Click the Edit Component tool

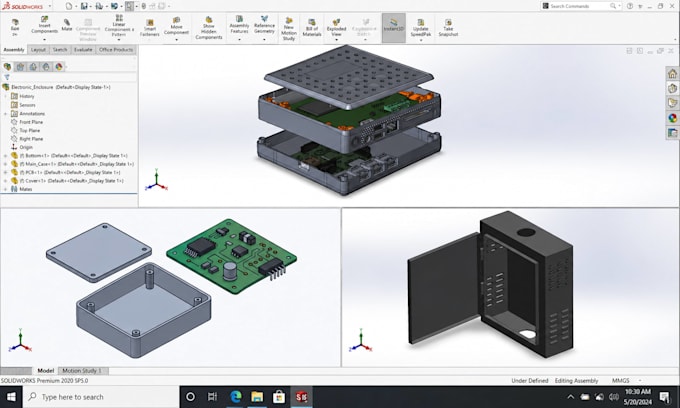click(15, 27)
